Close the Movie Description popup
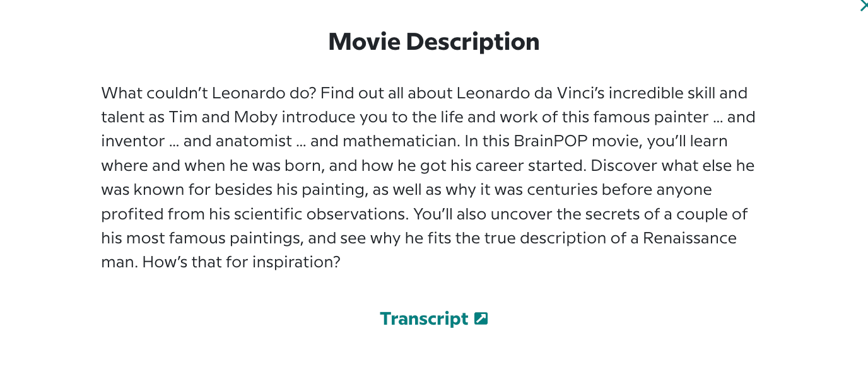This screenshot has height=372, width=868. [x=863, y=6]
